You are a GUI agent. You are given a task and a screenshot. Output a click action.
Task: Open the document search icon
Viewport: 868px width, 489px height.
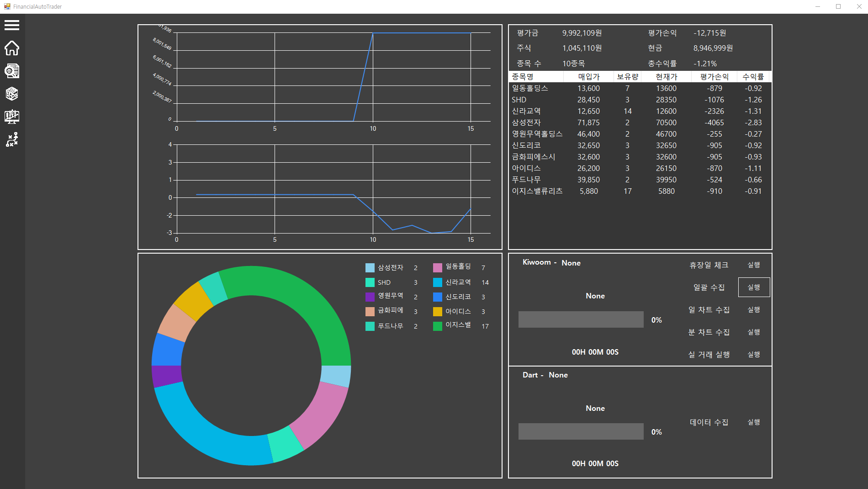pyautogui.click(x=12, y=71)
